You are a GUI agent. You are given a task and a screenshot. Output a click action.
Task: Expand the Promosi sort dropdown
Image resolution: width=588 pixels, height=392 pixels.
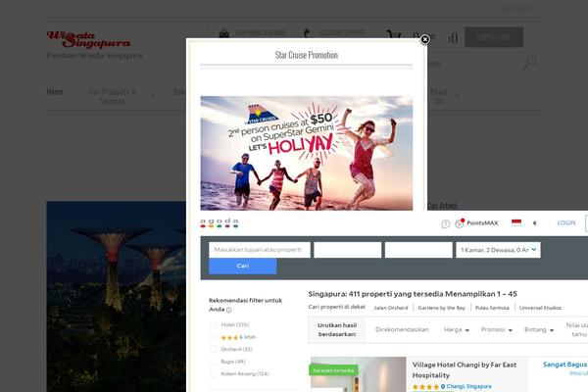tap(497, 329)
